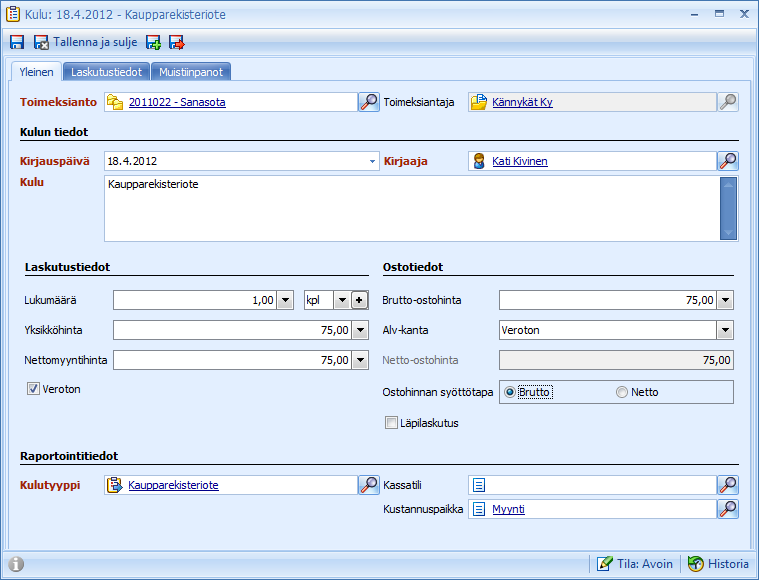Screen dimensions: 759x580
Task: Minimize the Kulu window
Action: [x=695, y=14]
